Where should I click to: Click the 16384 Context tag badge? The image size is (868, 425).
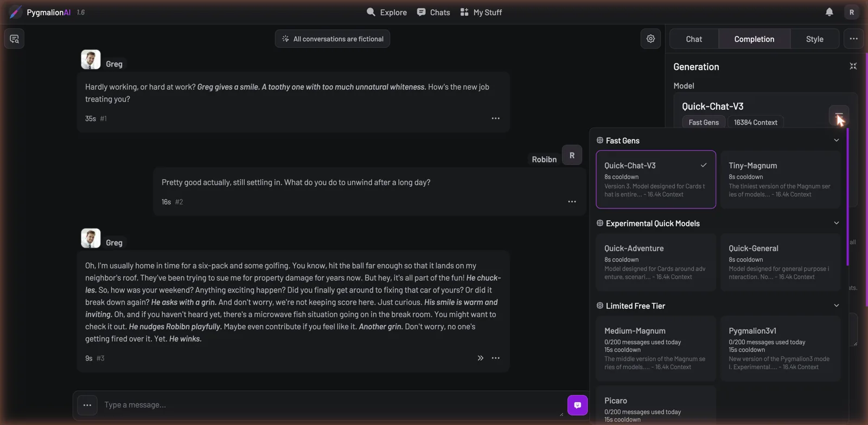[756, 122]
